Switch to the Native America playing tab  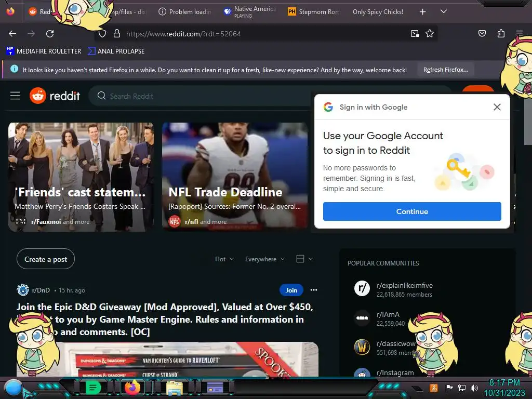coord(250,12)
